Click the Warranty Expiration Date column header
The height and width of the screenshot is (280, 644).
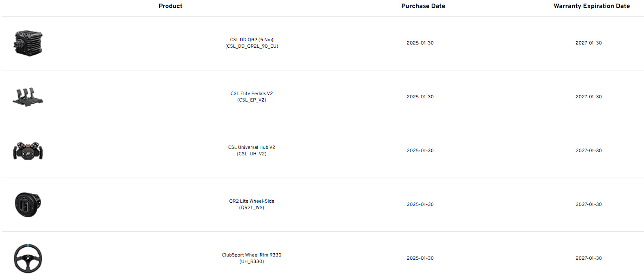click(592, 6)
